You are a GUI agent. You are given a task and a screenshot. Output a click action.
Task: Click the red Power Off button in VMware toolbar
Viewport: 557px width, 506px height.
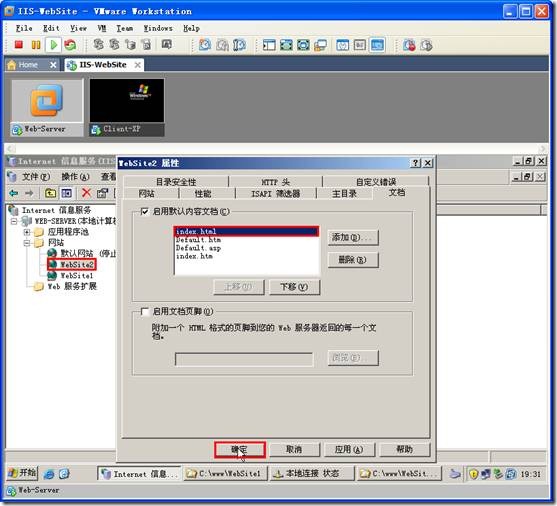click(19, 45)
